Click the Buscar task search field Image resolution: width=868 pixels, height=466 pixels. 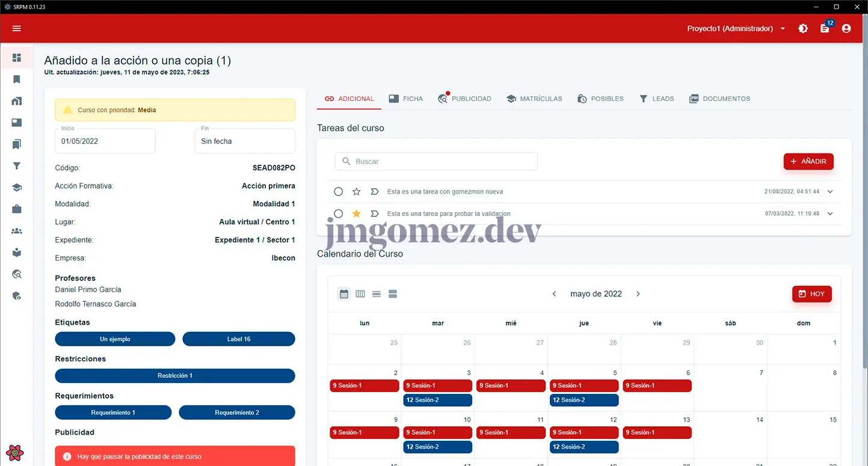coord(436,161)
